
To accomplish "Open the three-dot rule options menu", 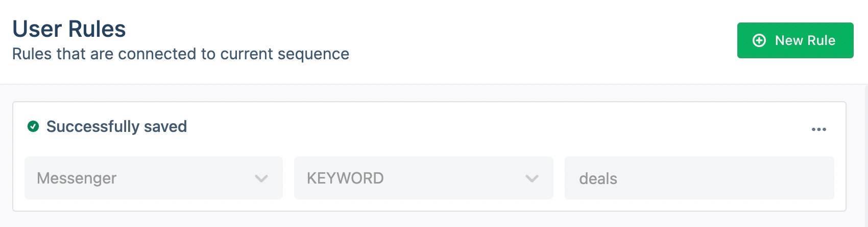I will tap(818, 129).
